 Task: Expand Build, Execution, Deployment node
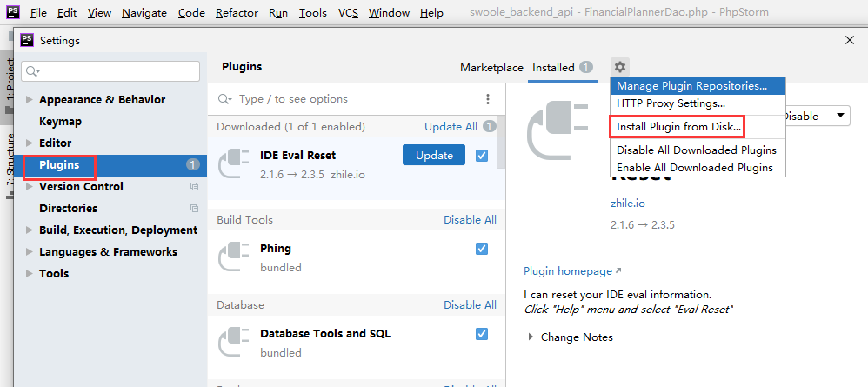(30, 230)
